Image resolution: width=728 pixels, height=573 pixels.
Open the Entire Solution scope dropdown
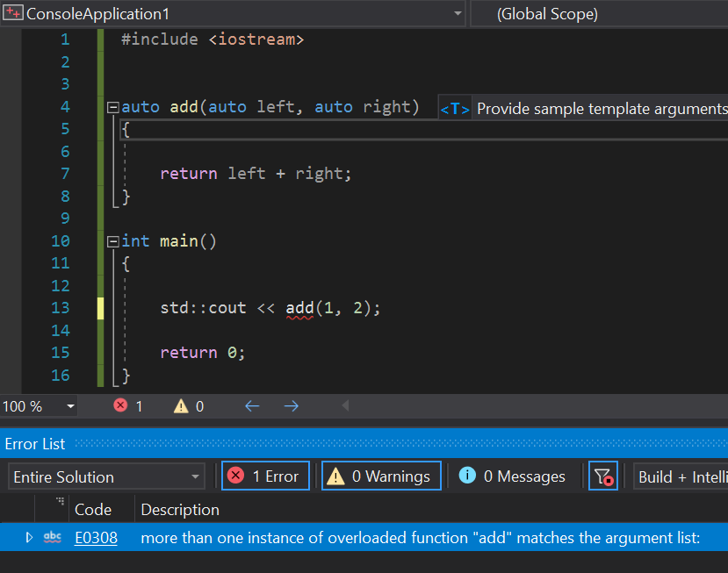[106, 477]
